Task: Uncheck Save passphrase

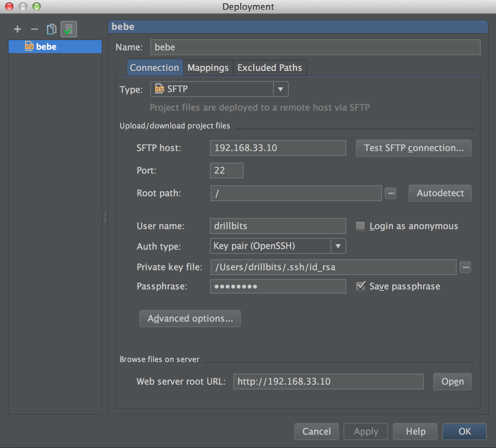Action: pos(360,286)
